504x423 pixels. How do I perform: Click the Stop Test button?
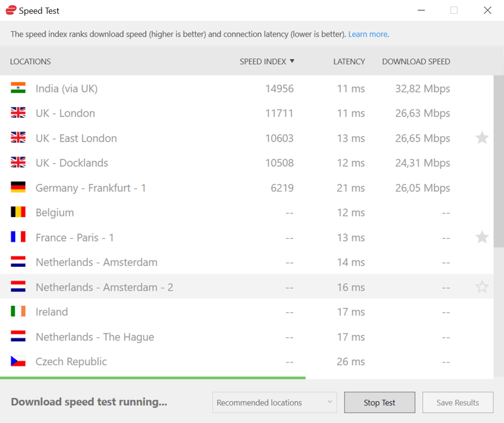point(379,402)
